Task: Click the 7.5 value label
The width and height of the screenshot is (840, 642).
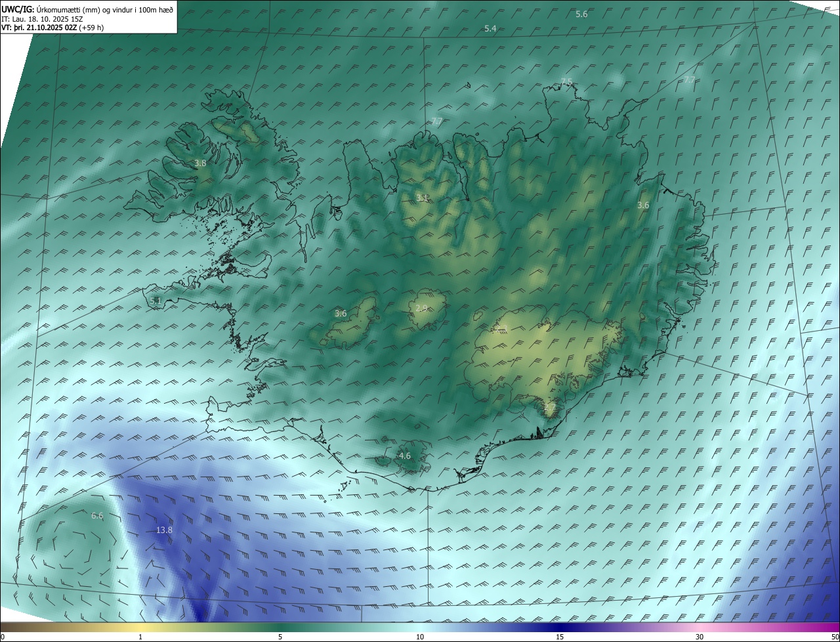Action: (x=566, y=82)
